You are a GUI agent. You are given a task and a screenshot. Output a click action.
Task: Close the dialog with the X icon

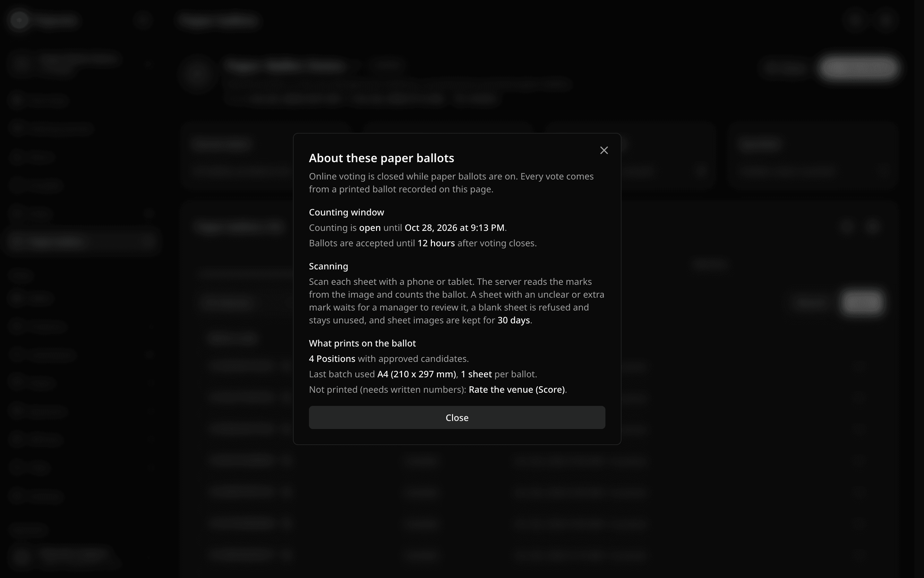[604, 150]
